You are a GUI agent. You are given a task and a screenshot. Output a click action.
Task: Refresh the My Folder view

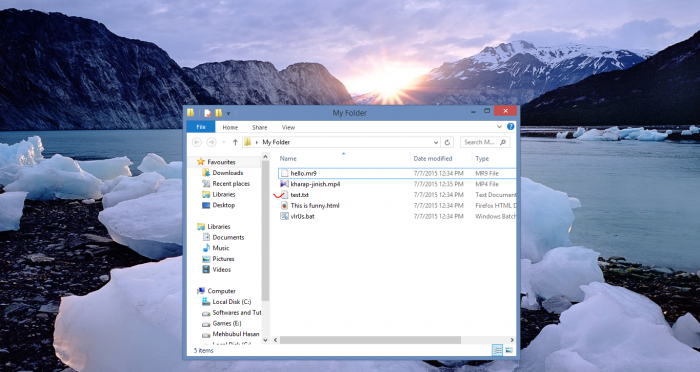(447, 142)
